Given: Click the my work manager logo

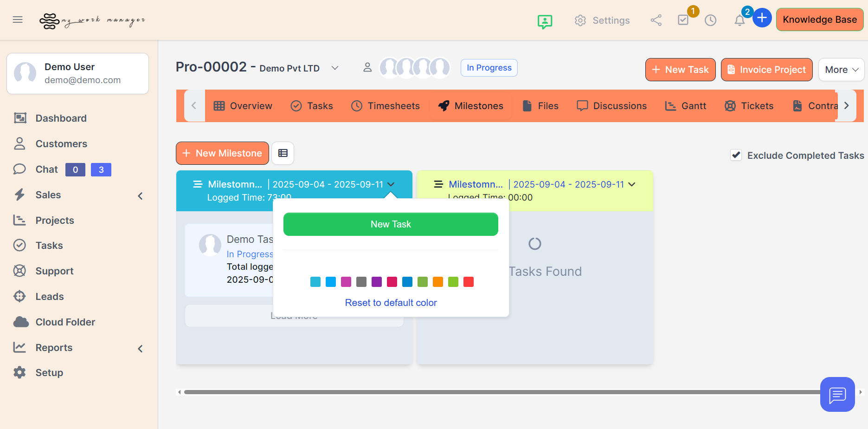Looking at the screenshot, I should pyautogui.click(x=92, y=20).
